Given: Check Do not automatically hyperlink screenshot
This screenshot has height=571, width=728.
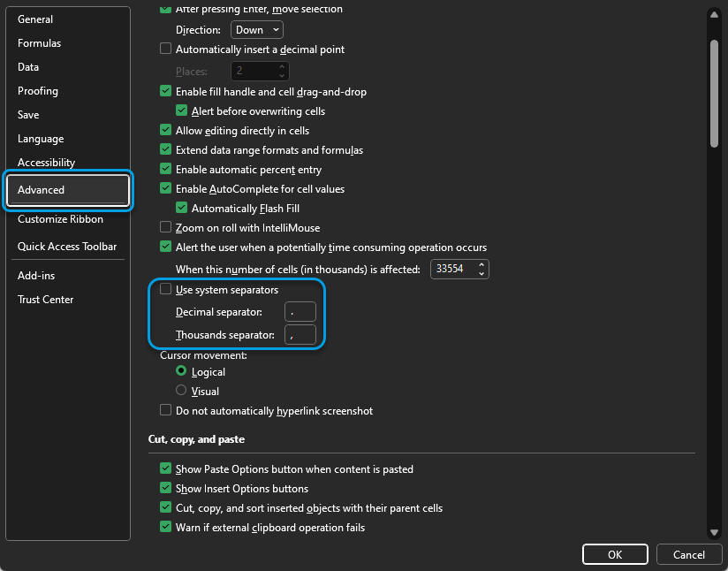Looking at the screenshot, I should coord(165,410).
